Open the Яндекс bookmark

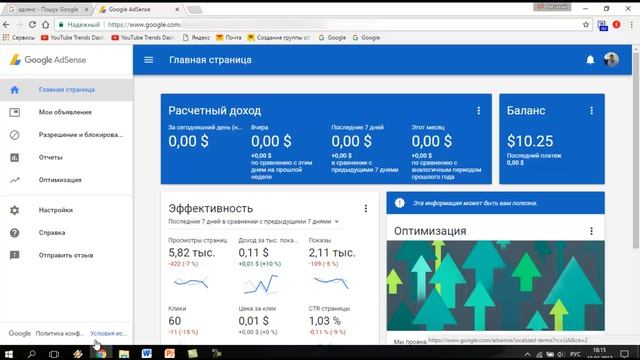(x=196, y=38)
